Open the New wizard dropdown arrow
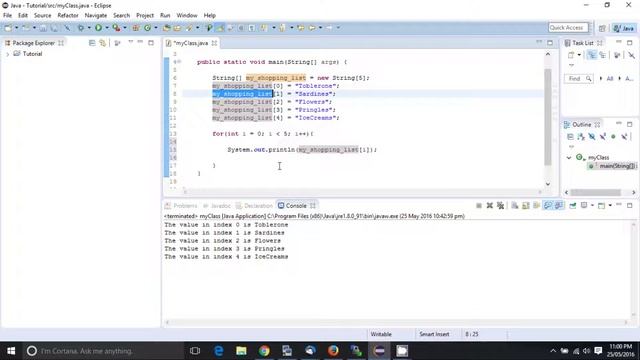This screenshot has width=640, height=360. pos(16,28)
